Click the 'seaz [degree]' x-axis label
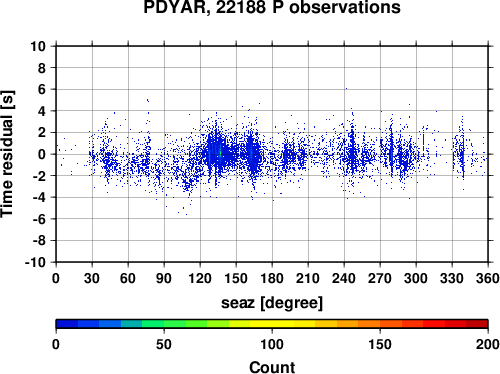This screenshot has width=500, height=374. click(x=272, y=303)
